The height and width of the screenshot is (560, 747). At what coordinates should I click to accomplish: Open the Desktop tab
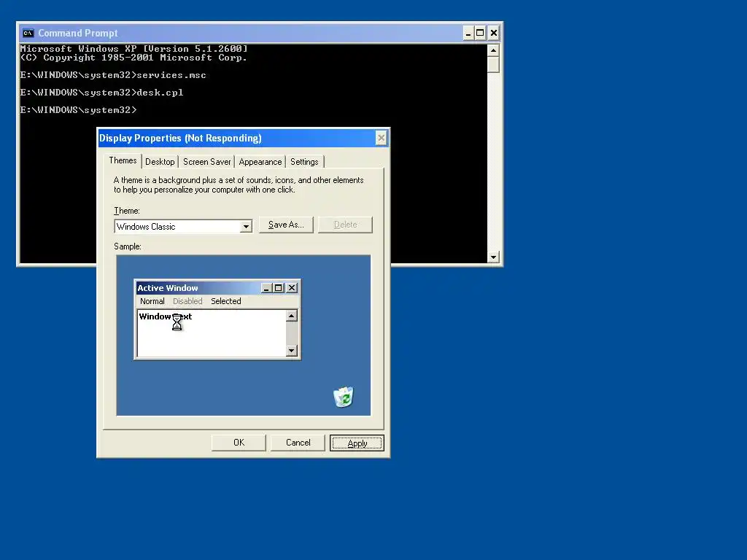point(160,162)
